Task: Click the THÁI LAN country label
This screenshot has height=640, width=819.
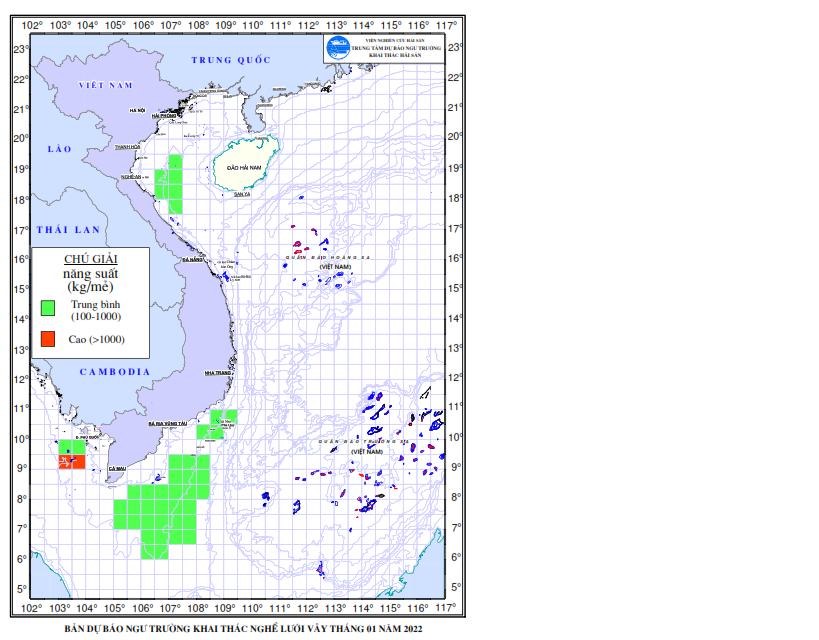Action: pyautogui.click(x=70, y=230)
